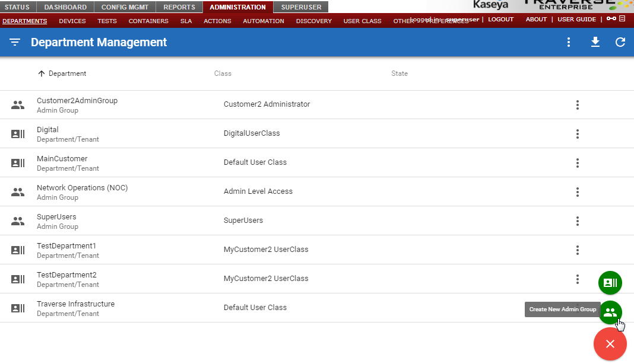634x364 pixels.
Task: Click the key icon after USER GUIDE
Action: (611, 18)
